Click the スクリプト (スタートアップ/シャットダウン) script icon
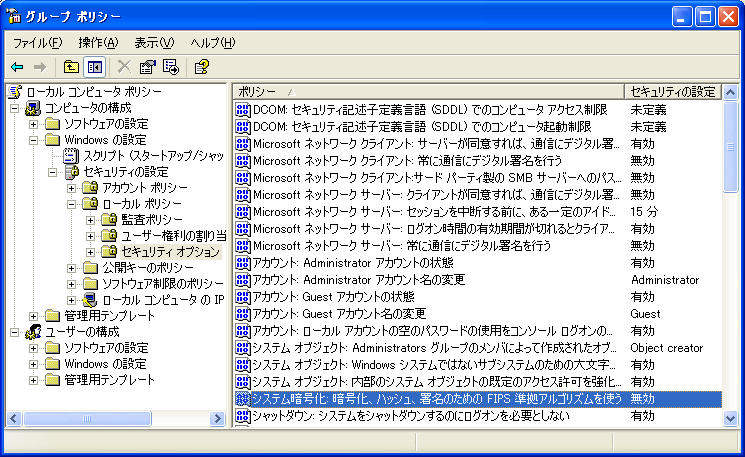 [x=71, y=156]
